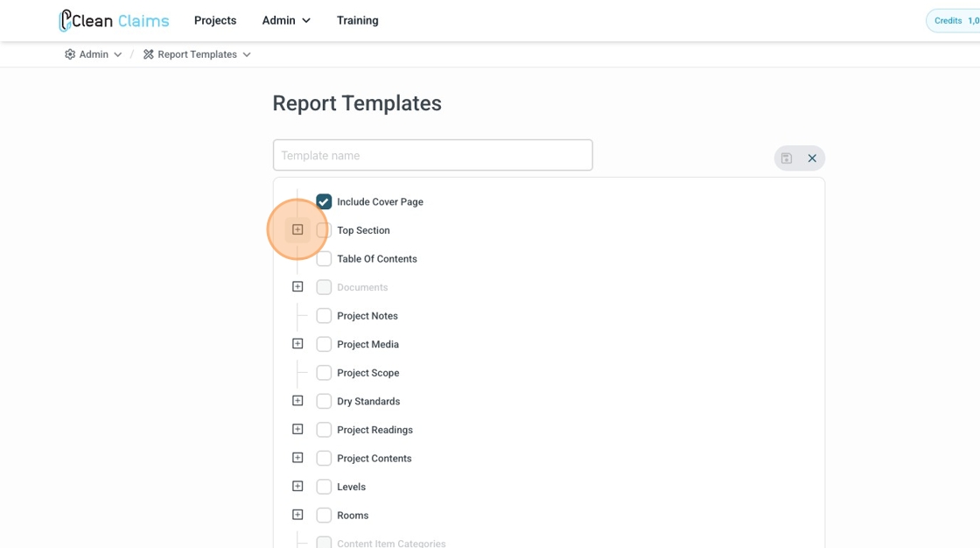Go to the Training menu item

(358, 20)
